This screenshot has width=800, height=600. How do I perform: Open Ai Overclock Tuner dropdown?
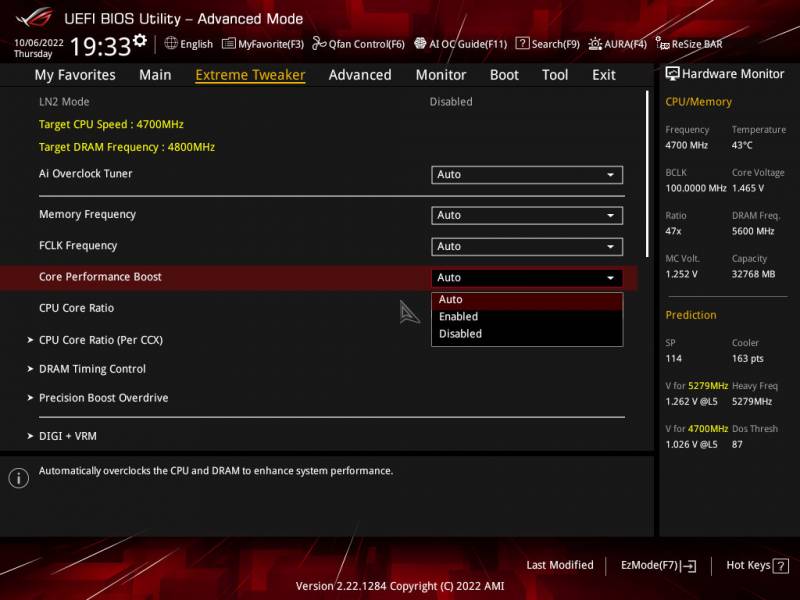pos(527,174)
